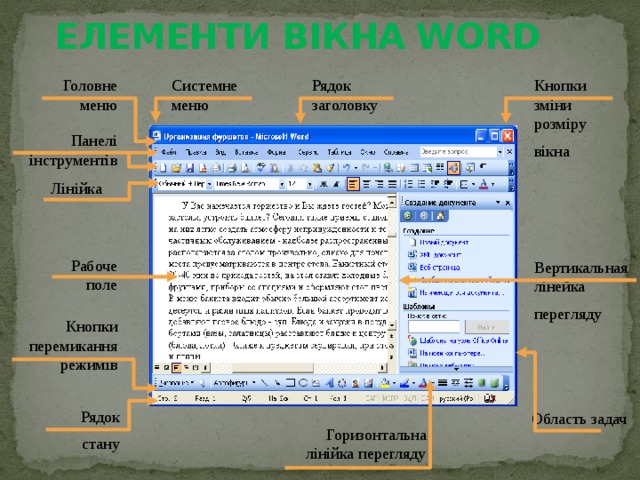Open the task pane title dropdown arrow

498,202
